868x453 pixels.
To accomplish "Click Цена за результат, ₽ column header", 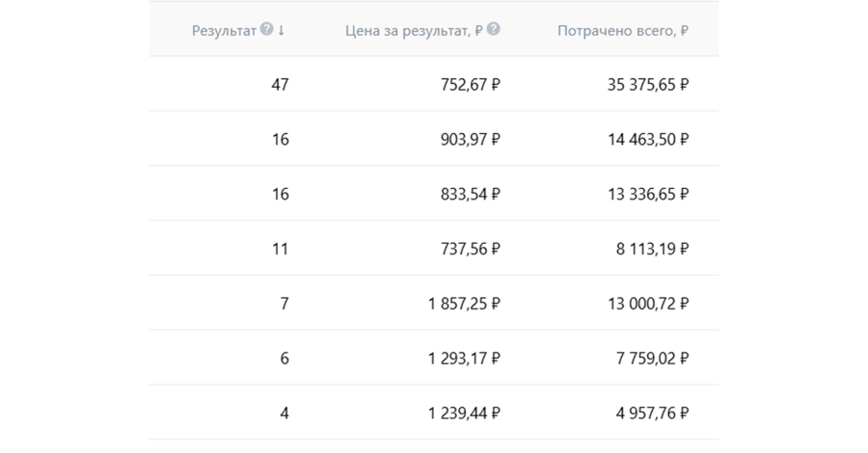I will pyautogui.click(x=414, y=31).
